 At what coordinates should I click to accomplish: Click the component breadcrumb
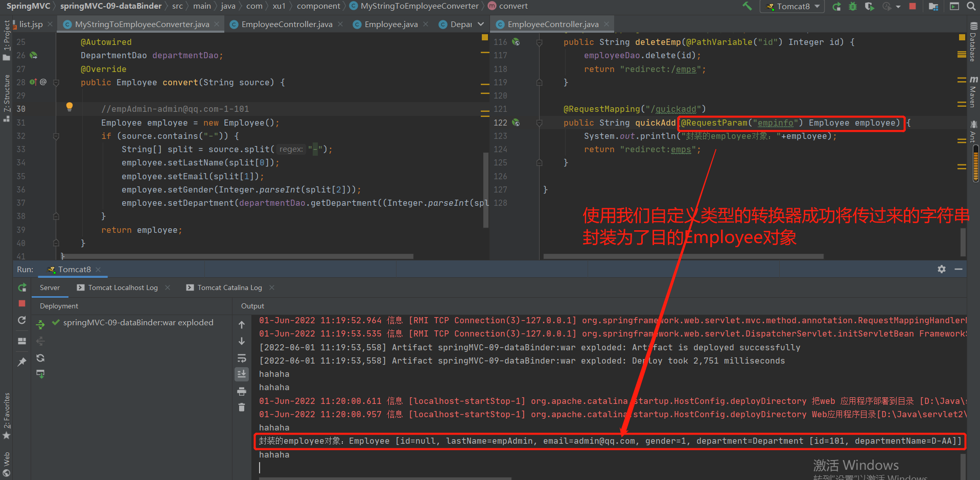click(x=318, y=6)
